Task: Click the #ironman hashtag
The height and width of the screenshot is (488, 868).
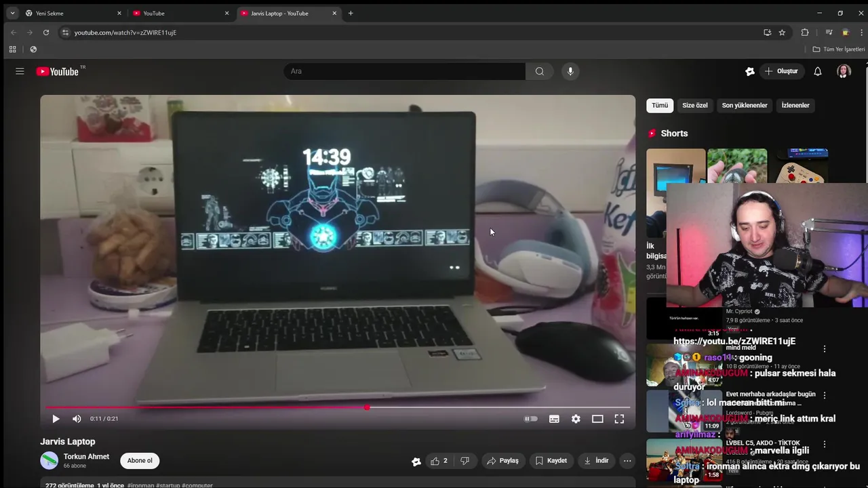Action: pos(140,485)
